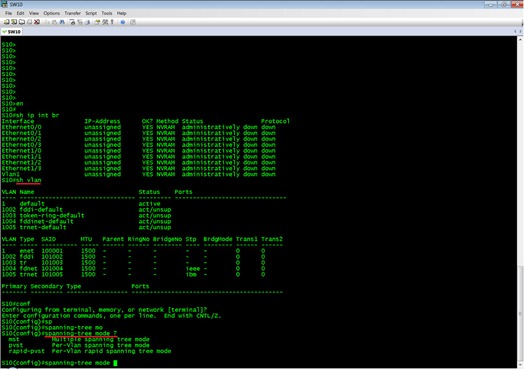Click the terminal scrollbar up arrow
This screenshot has height=369, width=524.
(520, 39)
